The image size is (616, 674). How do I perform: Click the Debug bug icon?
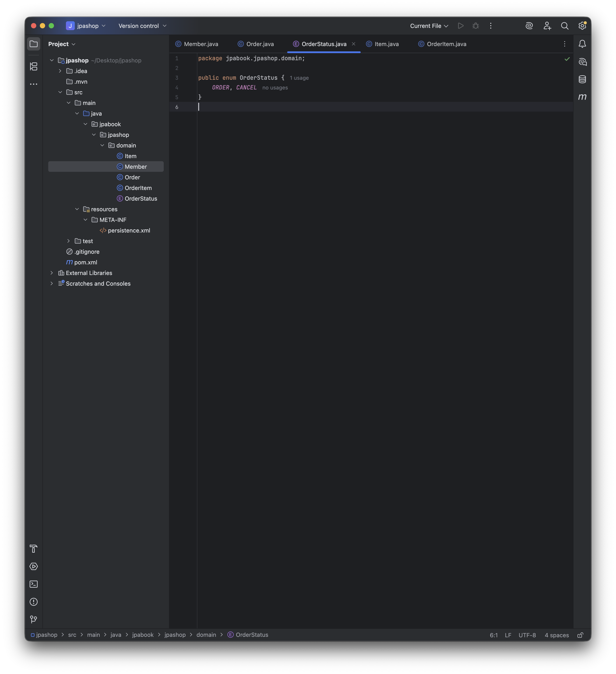(x=476, y=26)
